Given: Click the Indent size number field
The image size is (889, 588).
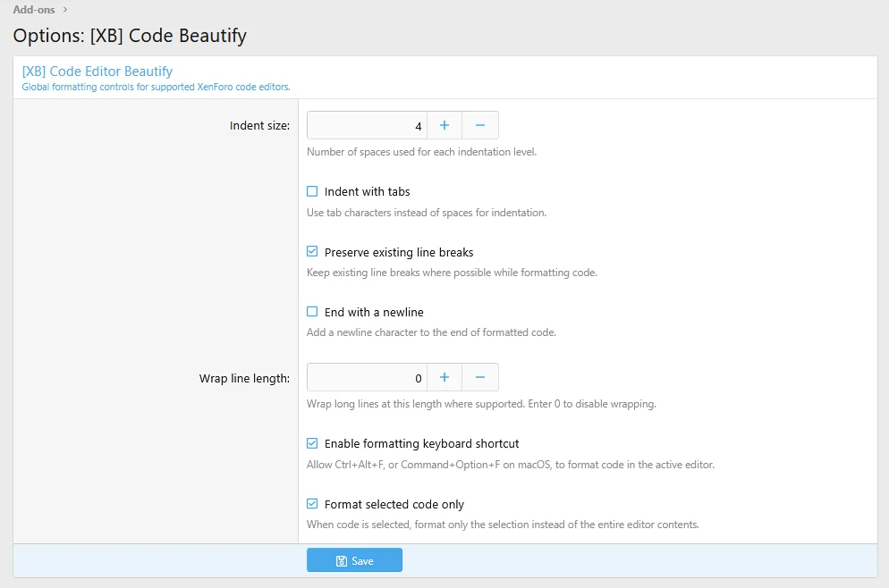Looking at the screenshot, I should click(x=367, y=125).
